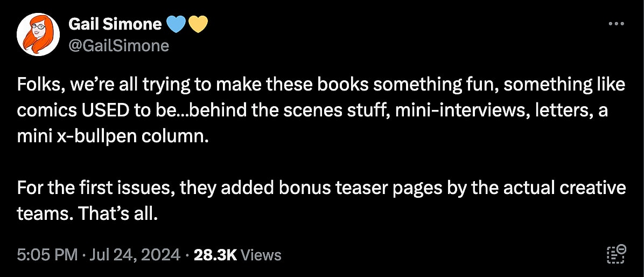
Task: Select the paragraph beginning with Folks
Action: click(x=321, y=111)
